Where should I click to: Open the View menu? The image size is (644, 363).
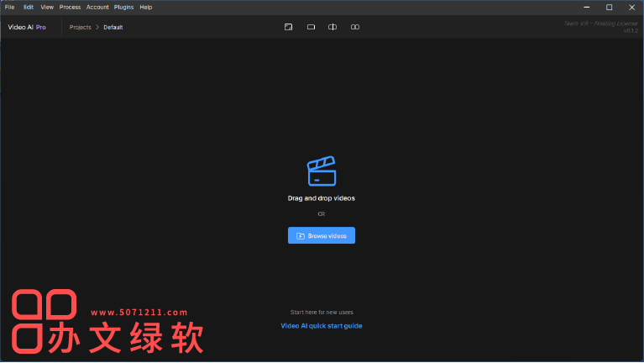coord(47,7)
